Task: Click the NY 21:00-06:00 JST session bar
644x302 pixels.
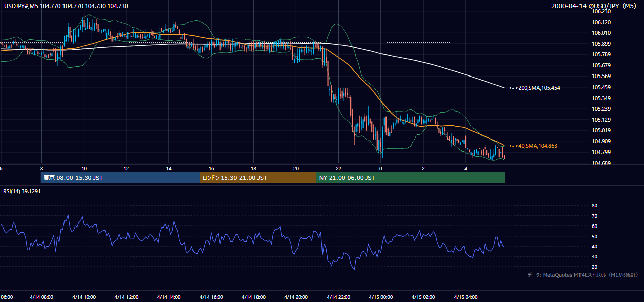Action: click(411, 178)
